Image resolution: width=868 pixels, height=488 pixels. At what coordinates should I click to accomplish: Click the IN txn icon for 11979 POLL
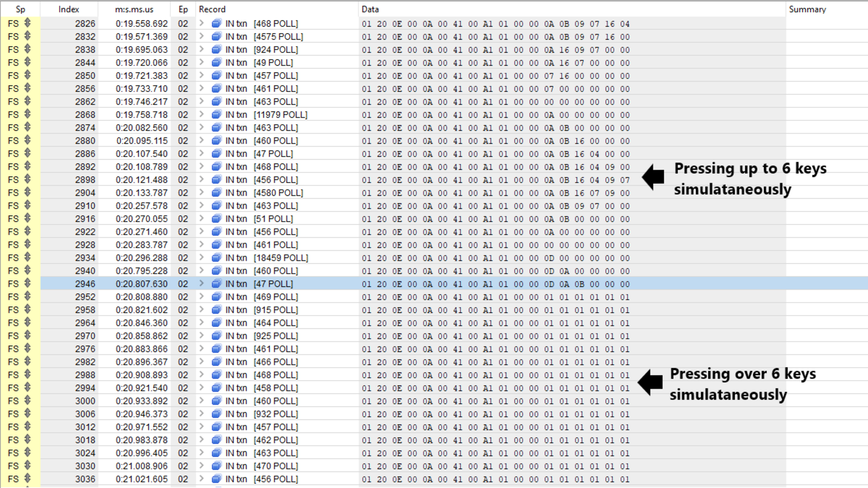(216, 115)
